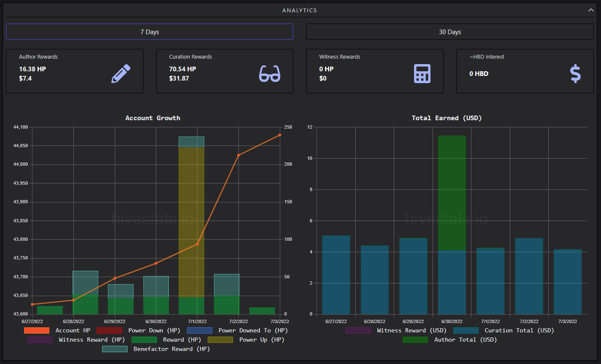Image resolution: width=601 pixels, height=364 pixels.
Task: Switch to the 30 Days view
Action: click(450, 32)
